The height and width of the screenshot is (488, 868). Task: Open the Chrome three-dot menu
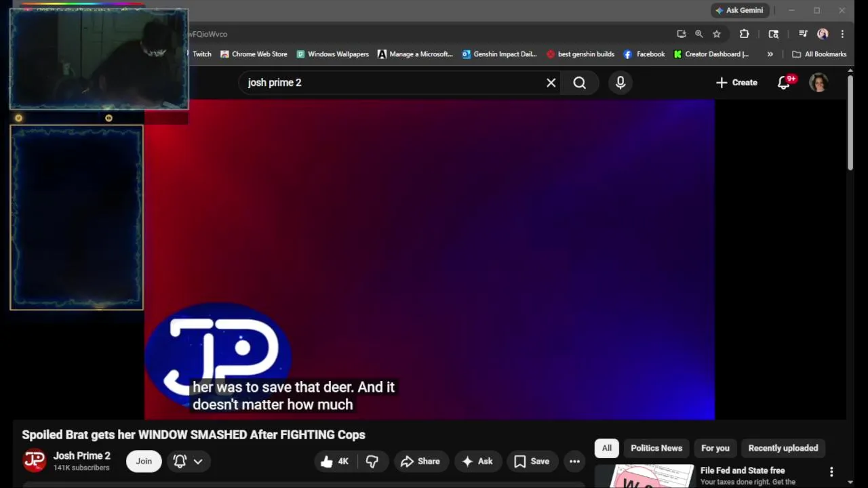tap(842, 34)
